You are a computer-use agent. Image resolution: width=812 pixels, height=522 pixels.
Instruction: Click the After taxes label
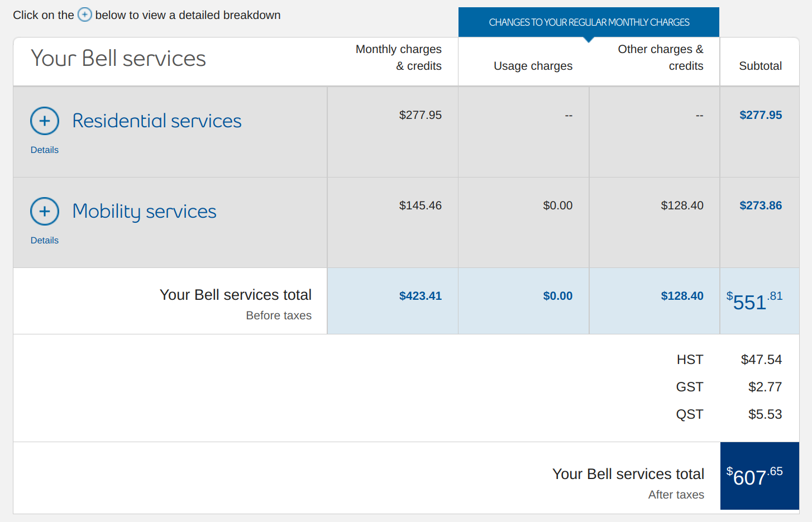(676, 495)
